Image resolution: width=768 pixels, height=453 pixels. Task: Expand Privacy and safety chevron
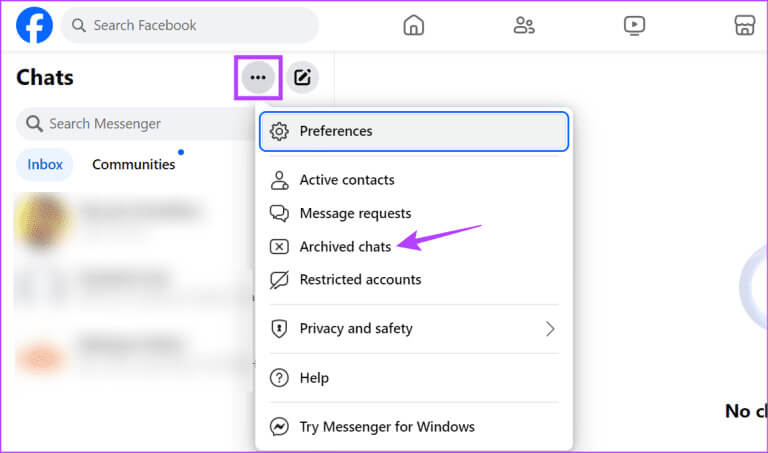550,329
